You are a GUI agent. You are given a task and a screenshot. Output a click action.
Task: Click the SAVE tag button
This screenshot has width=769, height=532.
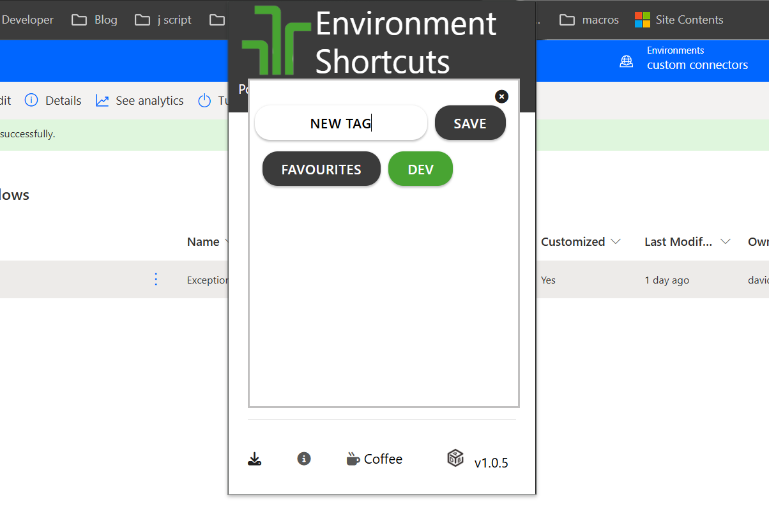click(x=470, y=123)
